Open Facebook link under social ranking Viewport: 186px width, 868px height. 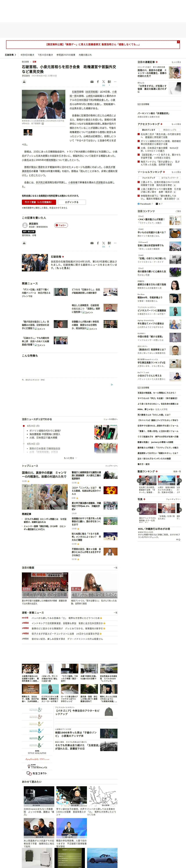[145, 204]
